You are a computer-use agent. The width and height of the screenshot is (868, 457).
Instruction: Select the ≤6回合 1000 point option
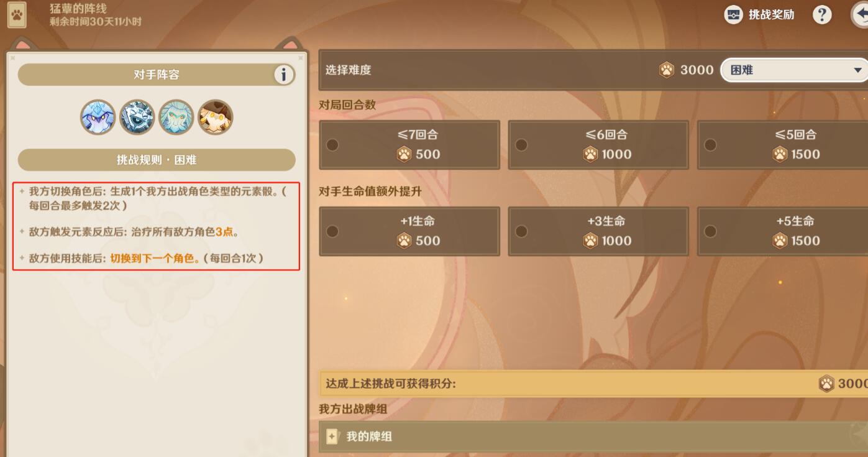[598, 145]
